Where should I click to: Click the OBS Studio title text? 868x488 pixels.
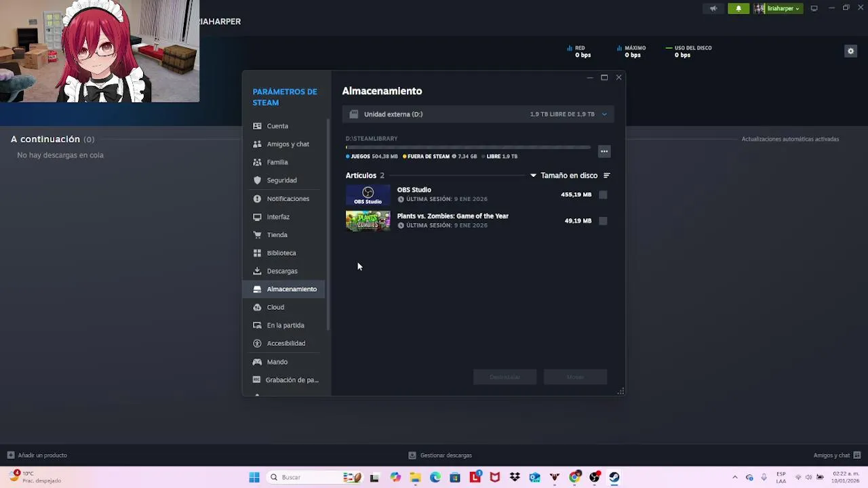(414, 190)
